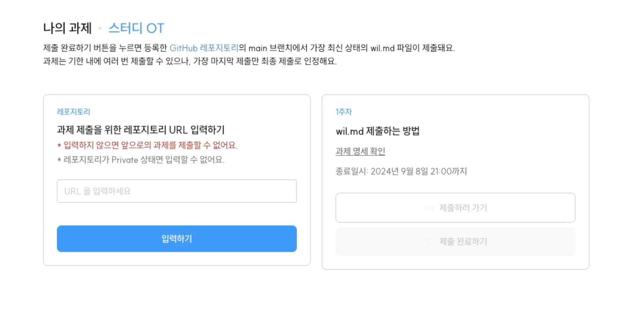Click the 레포지토리 URL 입력하기 card title
This screenshot has height=317, width=644.
click(141, 130)
